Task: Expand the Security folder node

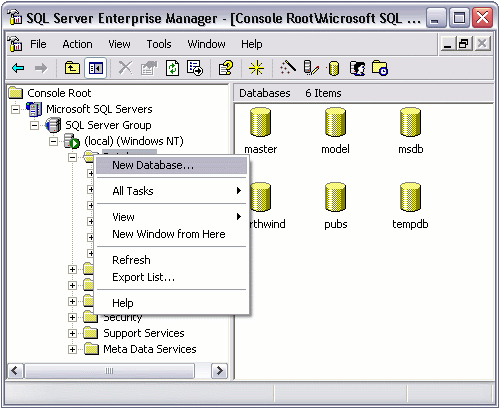Action: (x=72, y=317)
